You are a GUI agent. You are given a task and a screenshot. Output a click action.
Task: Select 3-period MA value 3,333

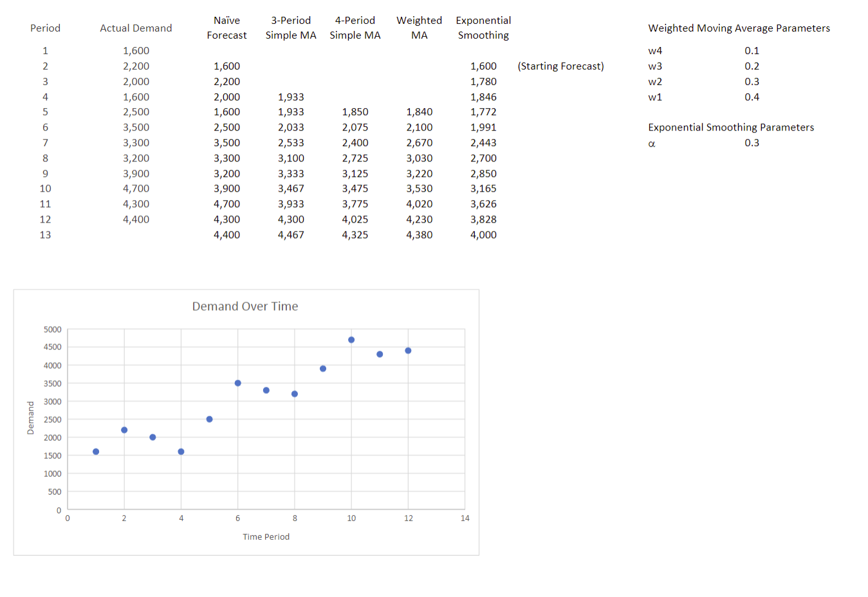[291, 174]
